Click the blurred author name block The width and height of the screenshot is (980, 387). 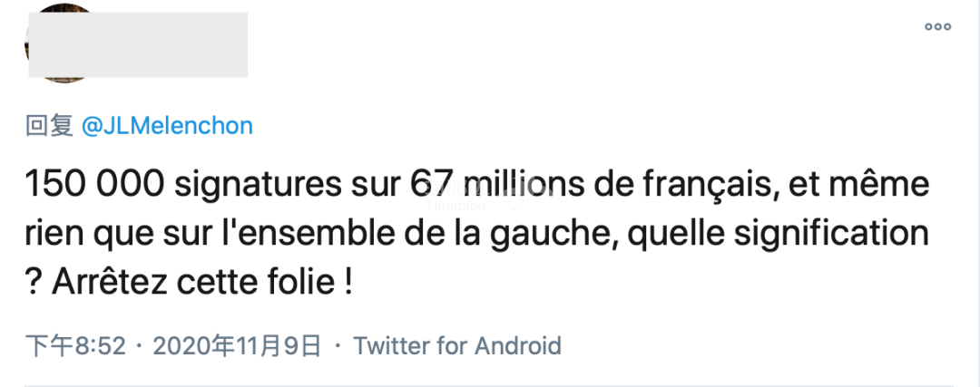[x=139, y=44]
